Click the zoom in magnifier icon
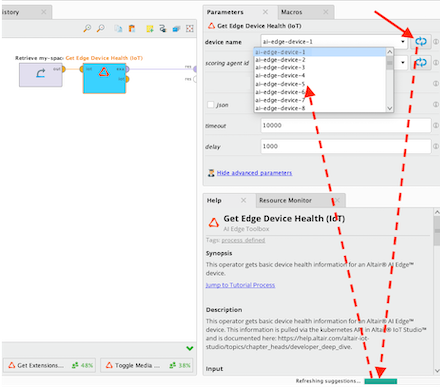 tap(87, 29)
